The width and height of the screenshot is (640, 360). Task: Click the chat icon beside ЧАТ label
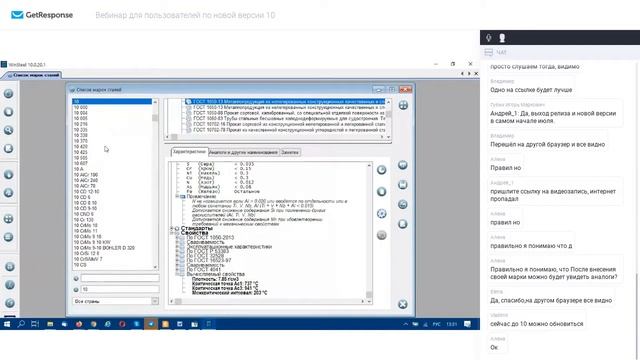point(488,52)
